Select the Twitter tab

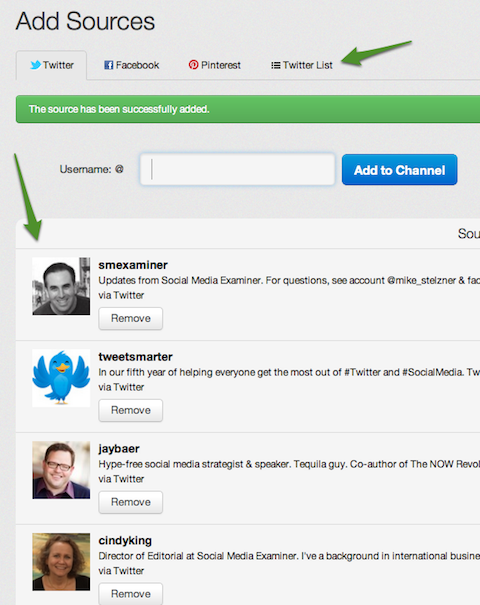point(51,65)
